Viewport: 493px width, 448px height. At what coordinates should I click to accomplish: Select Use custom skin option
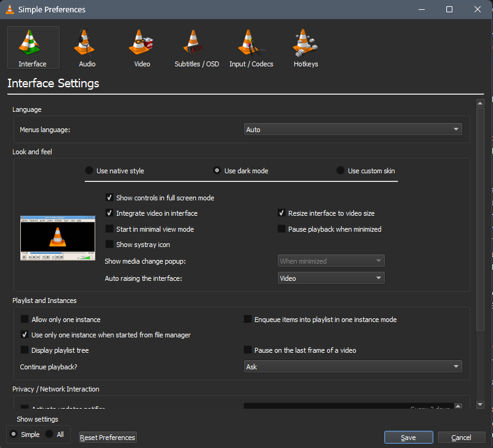[365, 171]
